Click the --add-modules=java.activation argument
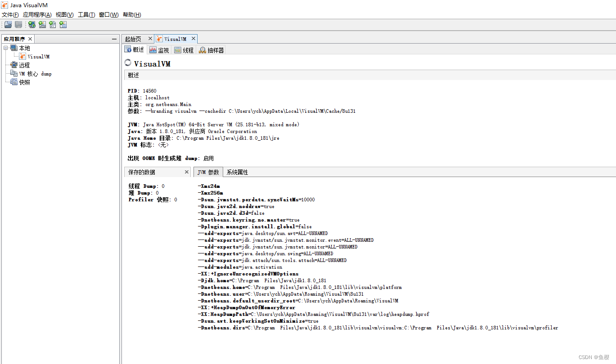 pyautogui.click(x=240, y=267)
